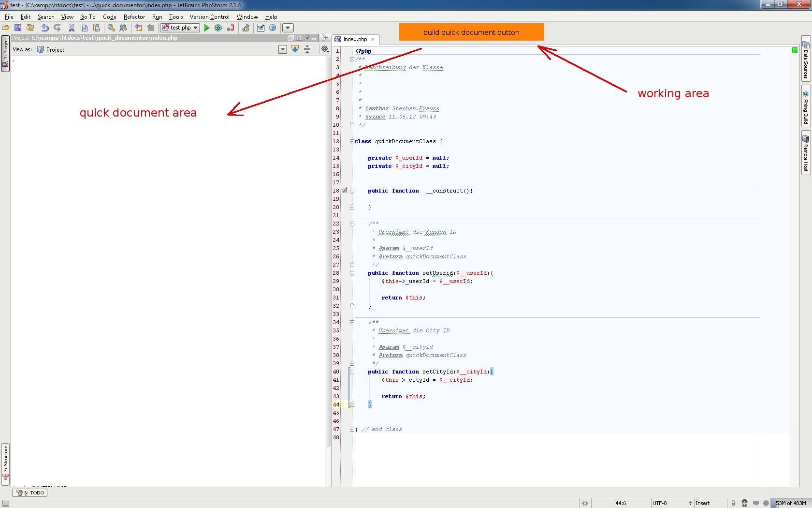Click the Find magnifier icon

[x=111, y=28]
